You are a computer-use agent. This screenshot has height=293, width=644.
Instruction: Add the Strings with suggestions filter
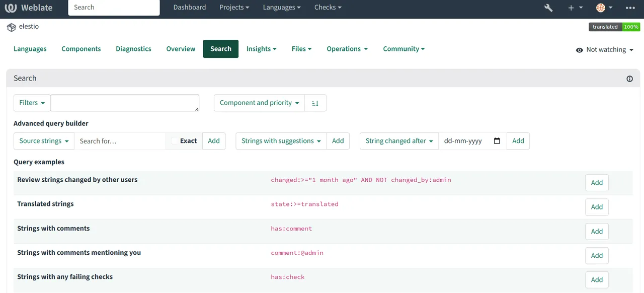[x=338, y=141]
